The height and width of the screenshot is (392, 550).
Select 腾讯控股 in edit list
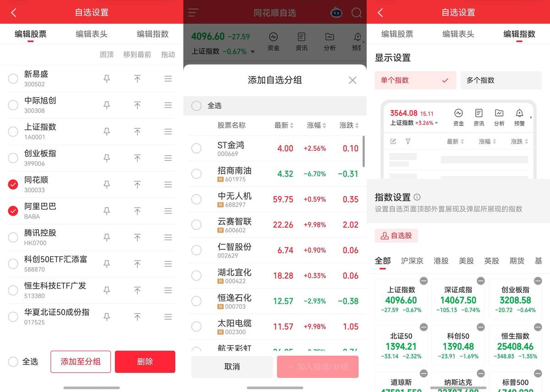click(13, 237)
